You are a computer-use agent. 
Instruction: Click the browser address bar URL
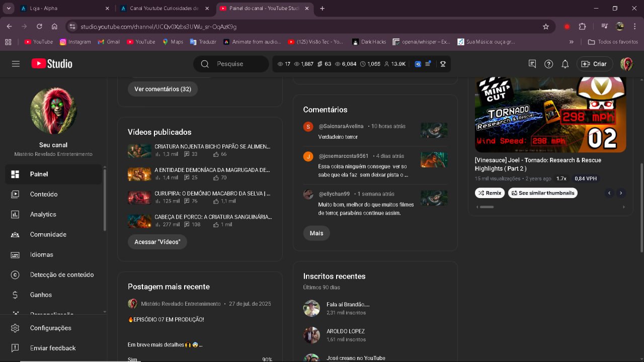[158, 27]
